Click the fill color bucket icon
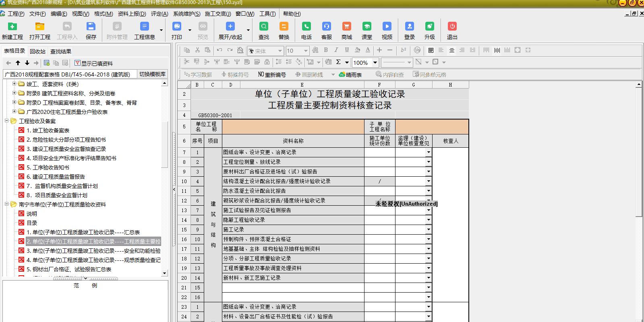Image resolution: width=644 pixels, height=322 pixels. pyautogui.click(x=357, y=50)
